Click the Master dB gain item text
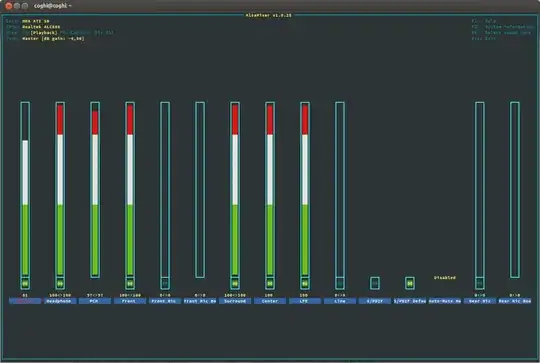Viewport: 540px width, 363px height. pos(53,39)
